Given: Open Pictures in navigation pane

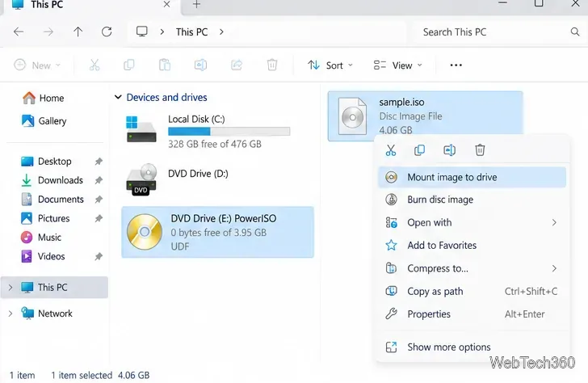Looking at the screenshot, I should tap(45, 218).
